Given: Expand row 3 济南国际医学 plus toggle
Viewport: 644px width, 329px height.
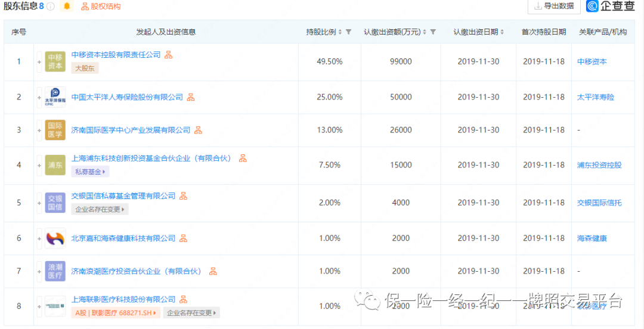Looking at the screenshot, I should point(39,130).
